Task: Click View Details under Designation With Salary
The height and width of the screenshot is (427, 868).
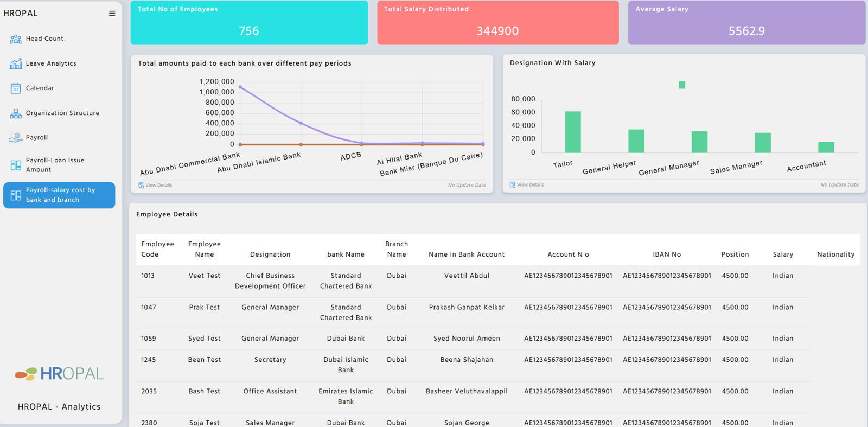Action: click(x=529, y=185)
